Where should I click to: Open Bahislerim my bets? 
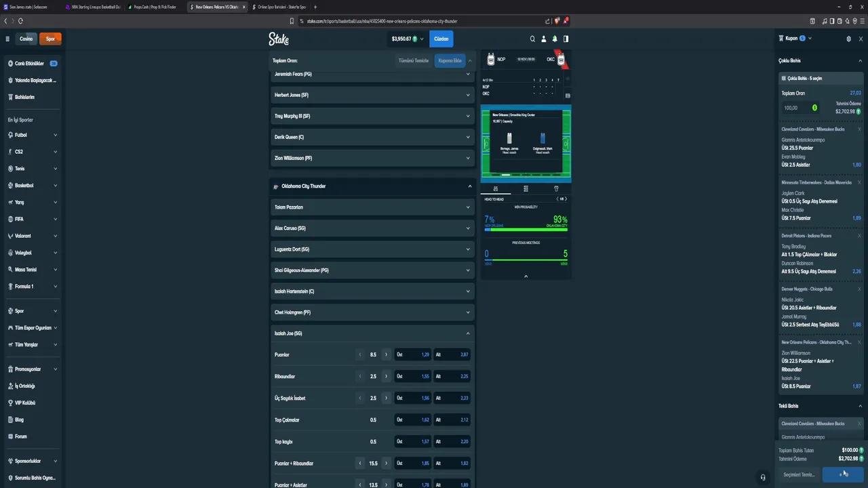[33, 97]
